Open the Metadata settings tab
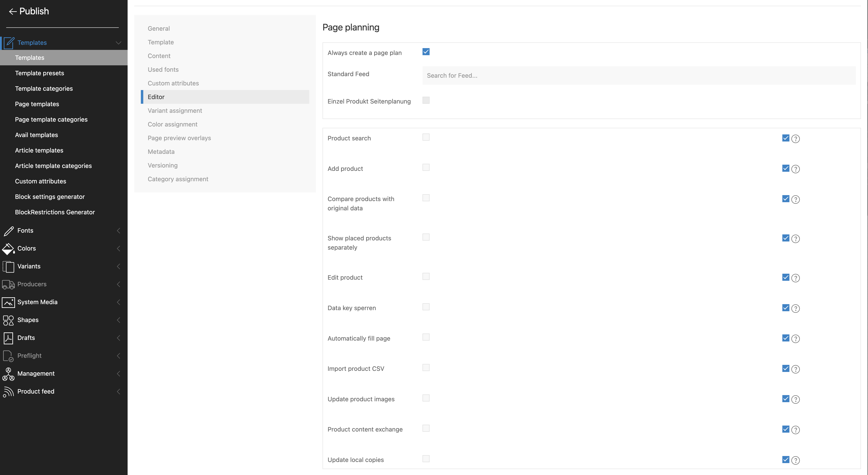 (x=161, y=152)
